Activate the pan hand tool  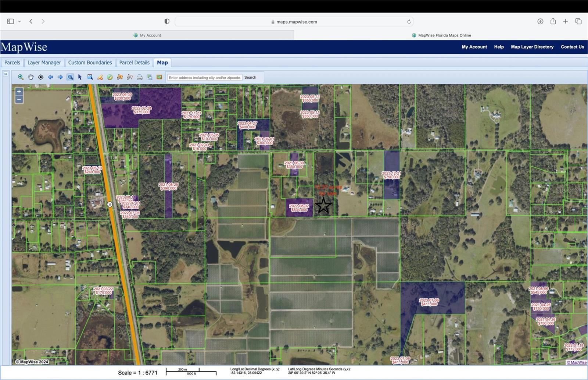(31, 77)
